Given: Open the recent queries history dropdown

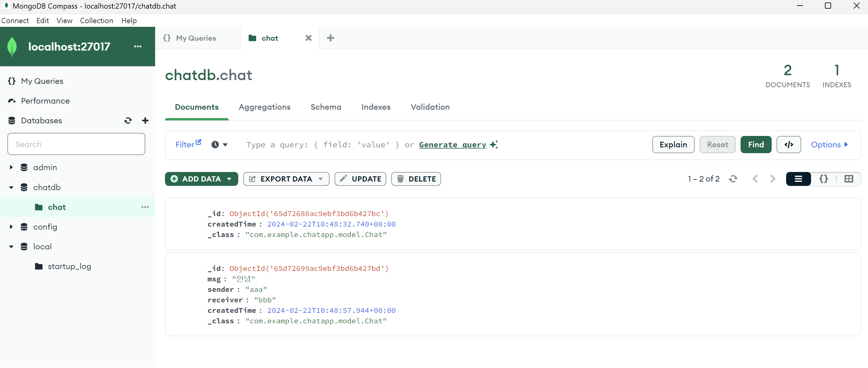Looking at the screenshot, I should point(219,145).
